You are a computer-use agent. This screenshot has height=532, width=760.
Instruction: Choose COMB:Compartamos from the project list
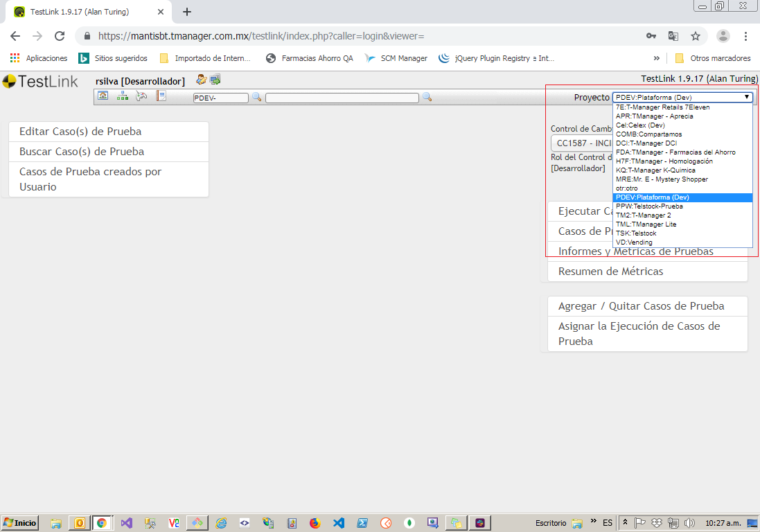[x=682, y=134]
